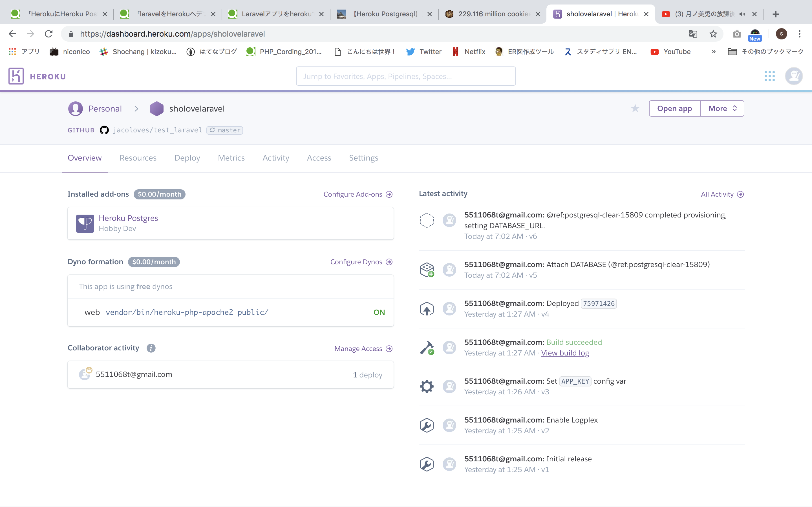This screenshot has height=507, width=812.
Task: Click the attach DATABASE activity icon
Action: pyautogui.click(x=427, y=269)
